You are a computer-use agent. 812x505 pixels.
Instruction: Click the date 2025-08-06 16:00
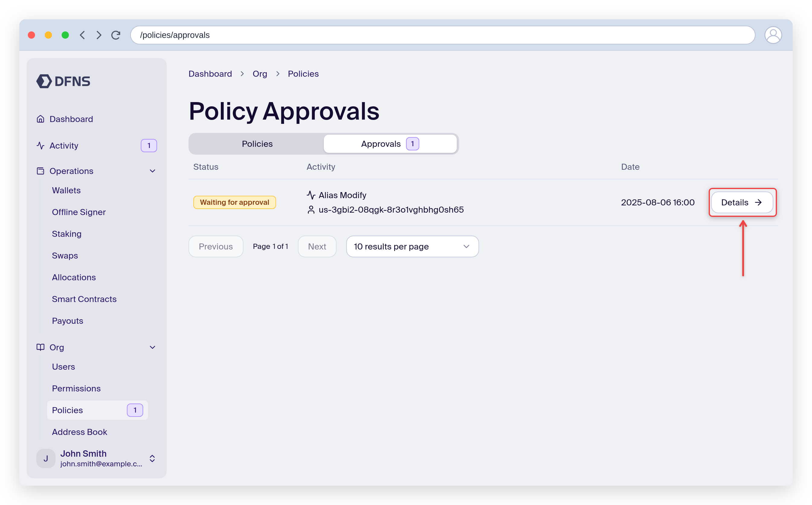tap(658, 202)
